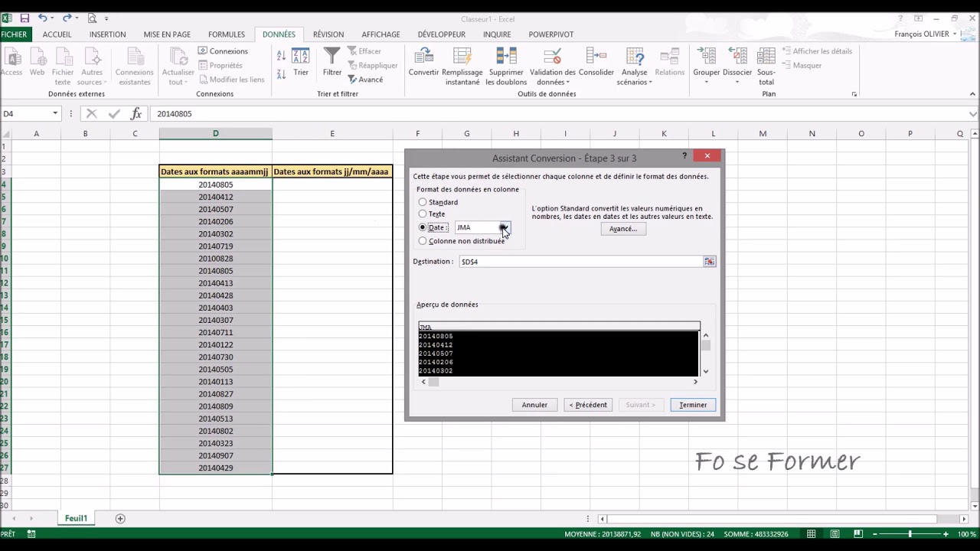Image resolution: width=980 pixels, height=551 pixels.
Task: Open the ACCUEIL ribbon tab
Action: tap(57, 34)
